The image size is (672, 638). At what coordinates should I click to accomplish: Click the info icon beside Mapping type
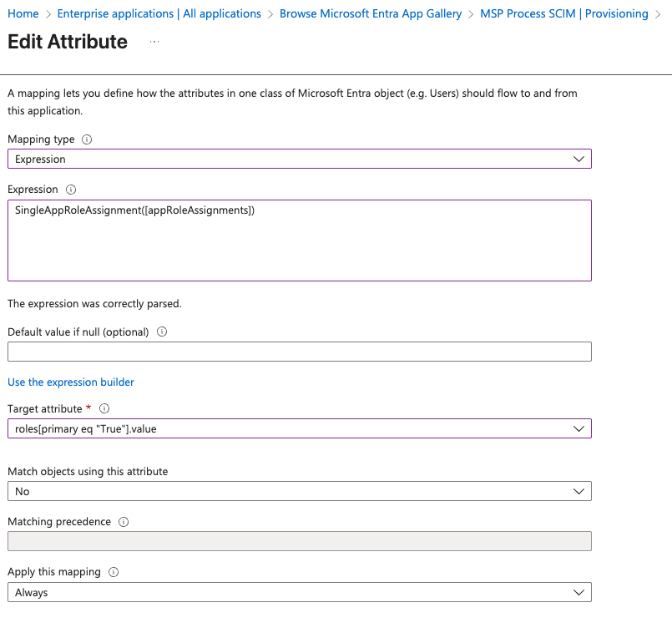(x=87, y=139)
